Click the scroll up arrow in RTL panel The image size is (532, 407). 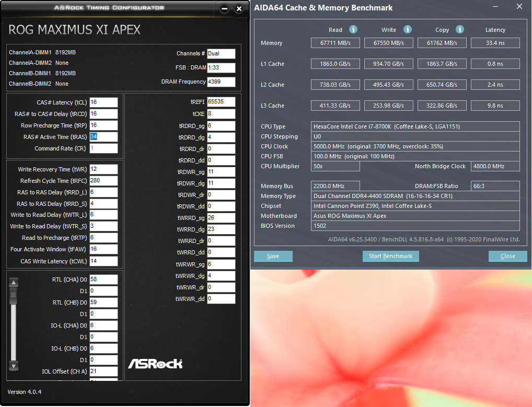(x=14, y=282)
